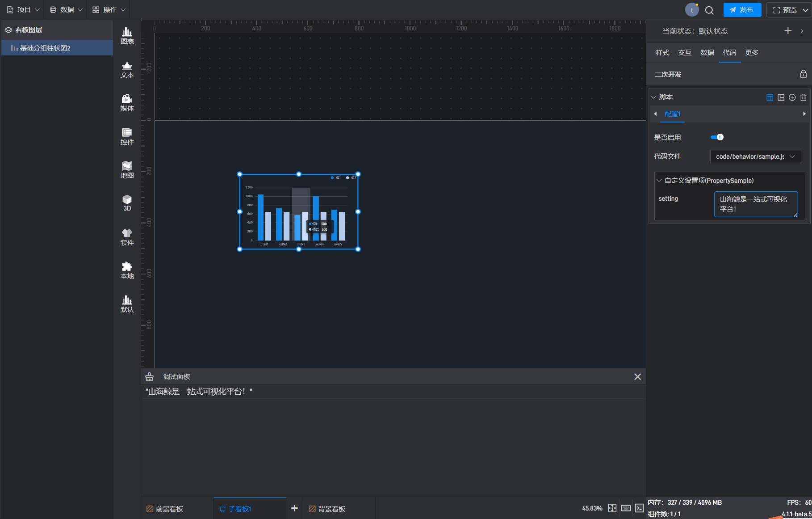Open the 媒体 media components panel
This screenshot has width=812, height=519.
(127, 103)
